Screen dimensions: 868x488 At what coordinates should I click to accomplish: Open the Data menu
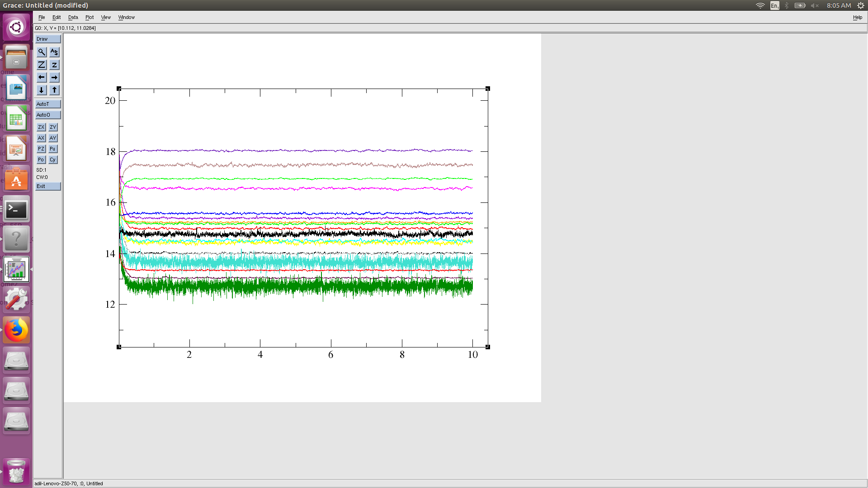73,17
